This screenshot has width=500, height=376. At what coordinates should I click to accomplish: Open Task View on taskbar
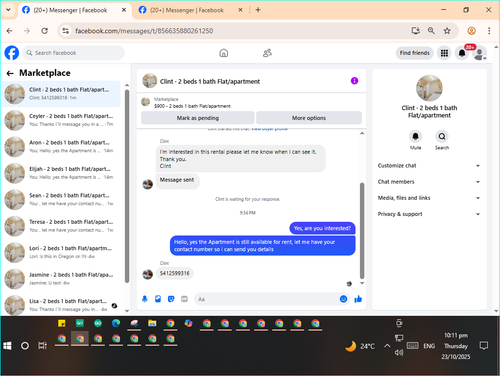click(42, 346)
